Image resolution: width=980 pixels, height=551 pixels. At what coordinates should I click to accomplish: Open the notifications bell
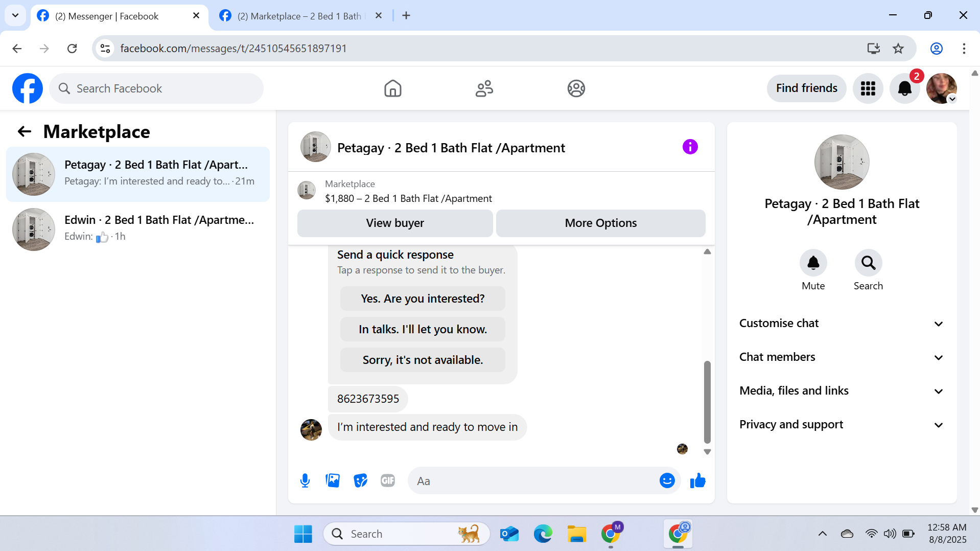pyautogui.click(x=904, y=88)
